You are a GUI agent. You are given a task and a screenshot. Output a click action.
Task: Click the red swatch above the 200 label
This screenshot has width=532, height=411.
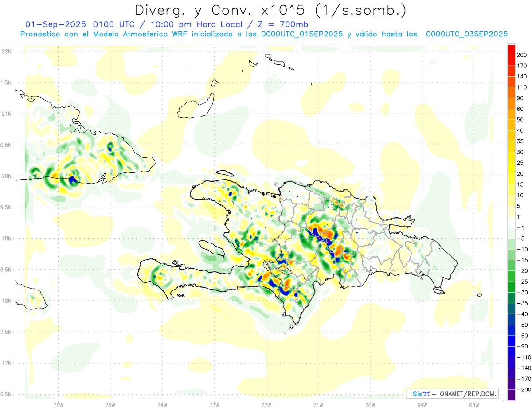coord(511,50)
